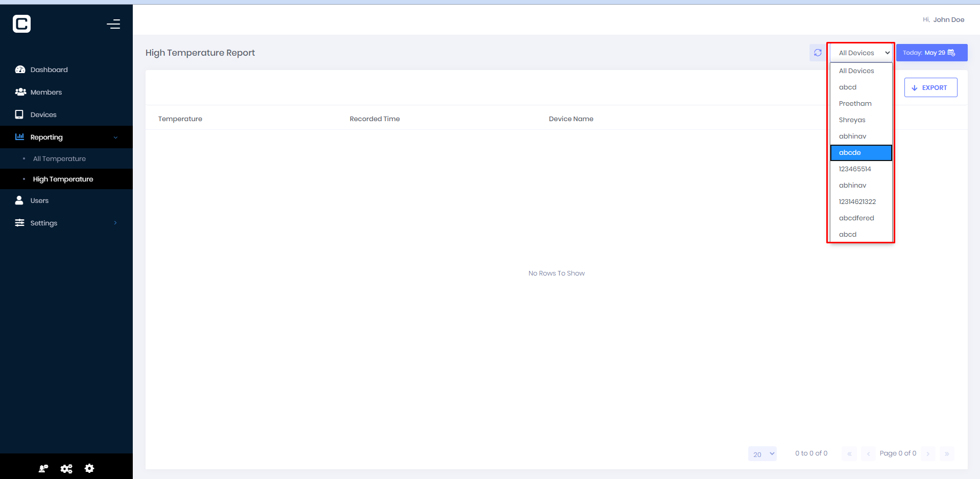Collapse the Reporting menu

tap(66, 137)
